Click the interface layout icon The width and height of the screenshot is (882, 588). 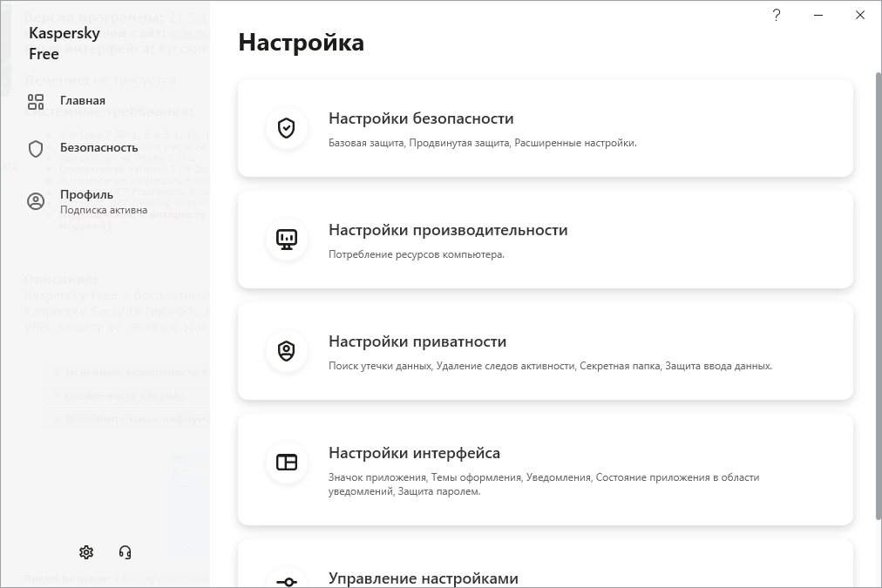coord(287,463)
